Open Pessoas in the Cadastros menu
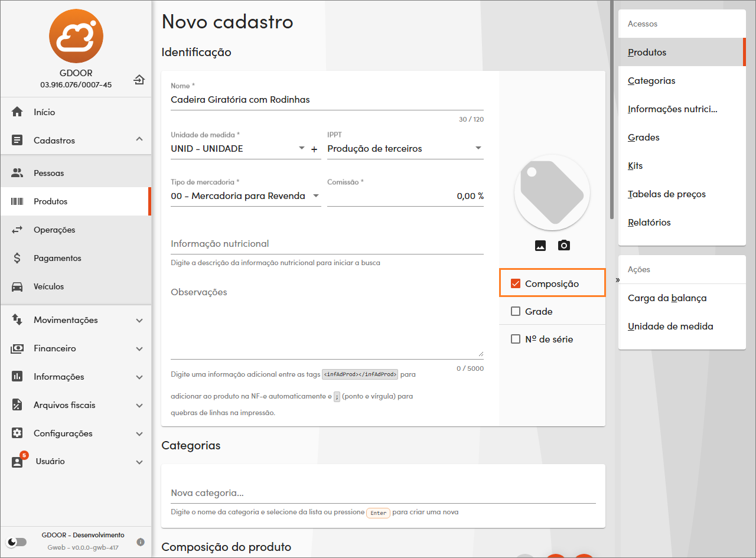The height and width of the screenshot is (558, 756). point(49,173)
